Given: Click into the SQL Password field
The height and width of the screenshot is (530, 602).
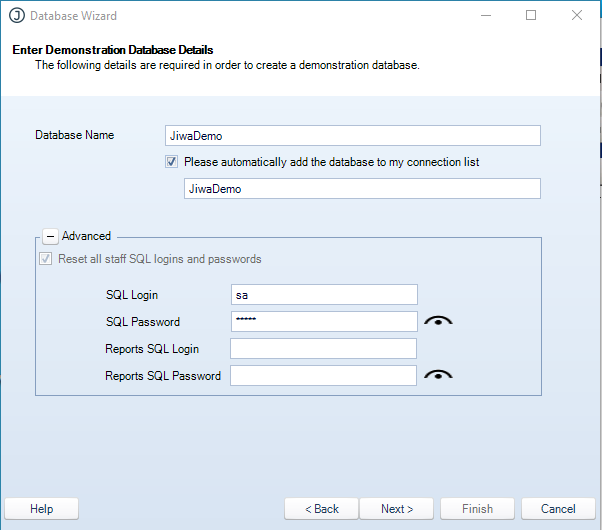Looking at the screenshot, I should (323, 321).
